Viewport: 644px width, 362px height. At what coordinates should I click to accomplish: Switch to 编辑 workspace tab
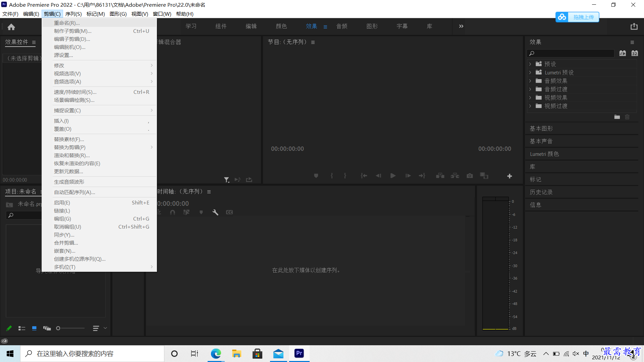coord(251,26)
